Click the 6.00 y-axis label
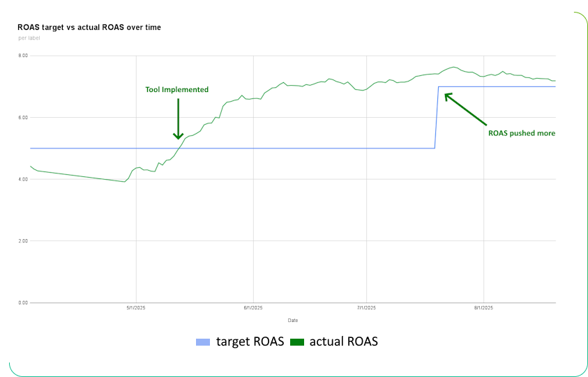Viewport: 588px width, 377px height. pos(23,118)
